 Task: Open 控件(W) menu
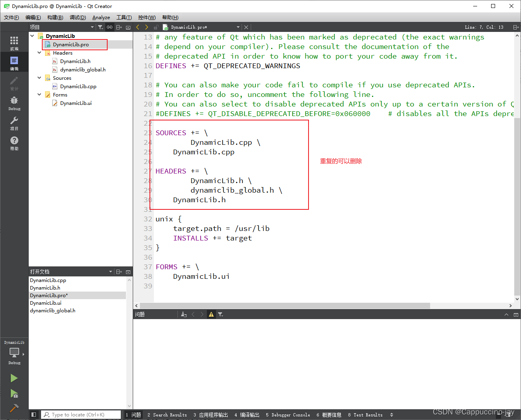pyautogui.click(x=147, y=18)
